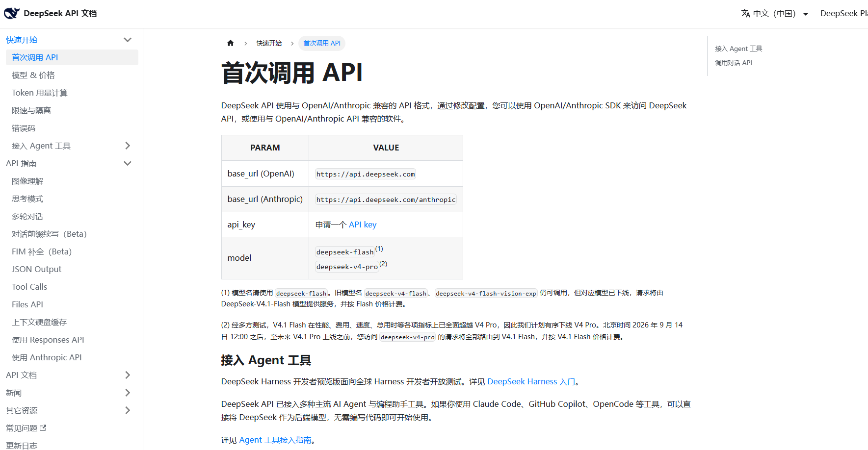The width and height of the screenshot is (868, 450).
Task: Click the DeepSeek Platform link in header
Action: coord(844,13)
